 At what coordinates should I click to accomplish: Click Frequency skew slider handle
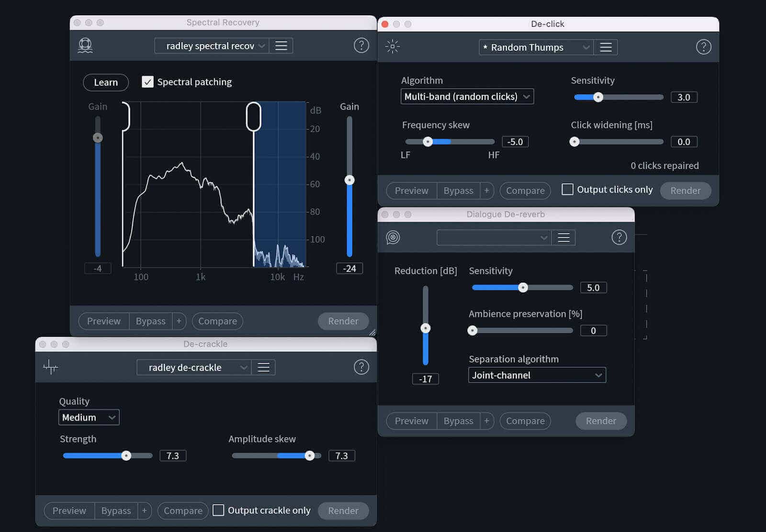tap(428, 142)
